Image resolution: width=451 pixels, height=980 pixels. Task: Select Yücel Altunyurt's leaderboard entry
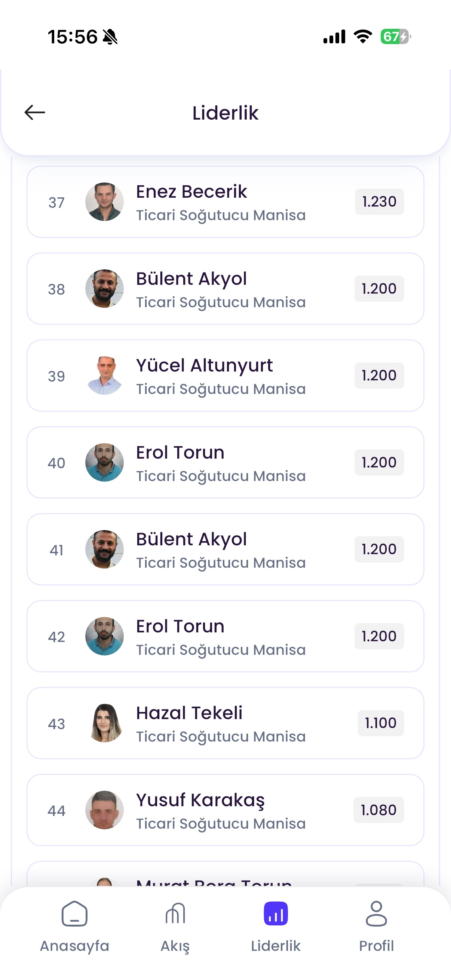tap(225, 376)
